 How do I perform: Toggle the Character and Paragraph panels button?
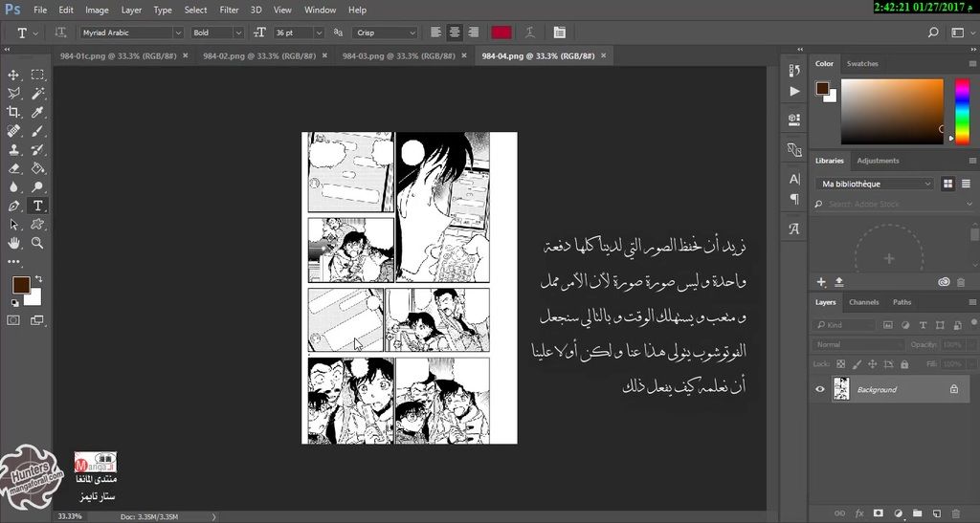click(x=559, y=33)
